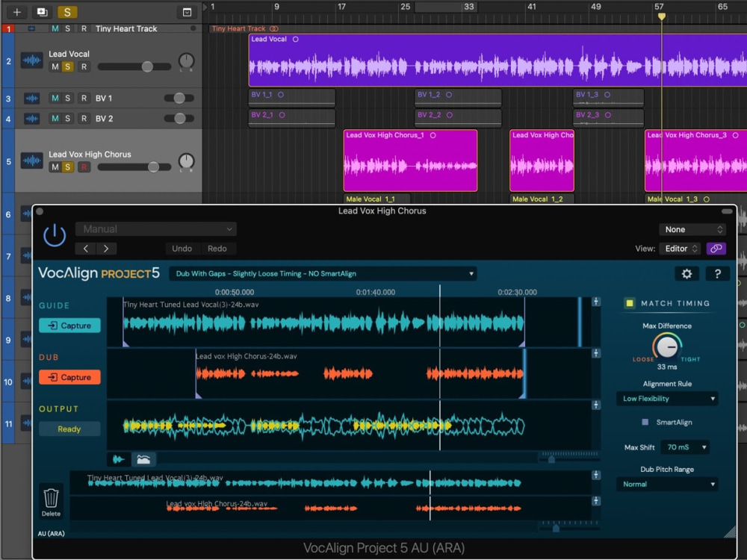
Task: Mute the BV 1 track
Action: click(55, 98)
